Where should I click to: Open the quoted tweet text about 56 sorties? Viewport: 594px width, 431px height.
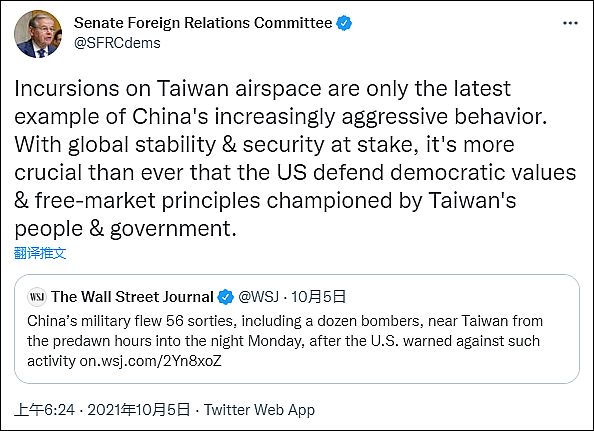(285, 341)
